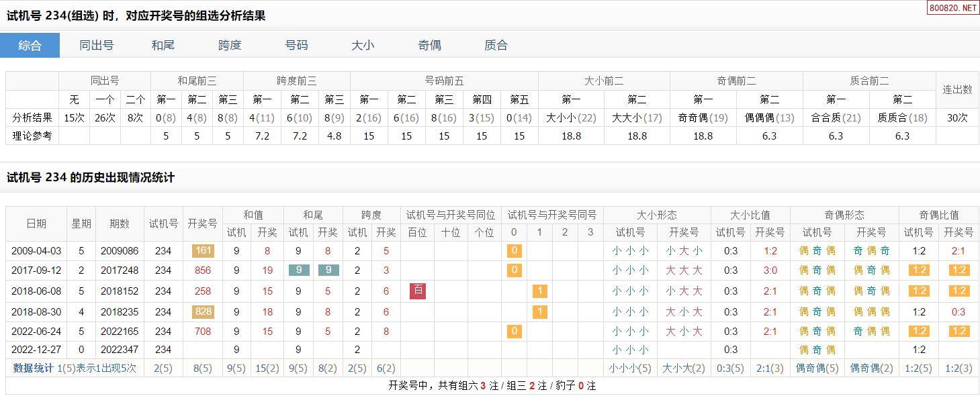Viewport: 980px width, 396px height.
Task: Click the 800820.NET site link
Action: 953,8
